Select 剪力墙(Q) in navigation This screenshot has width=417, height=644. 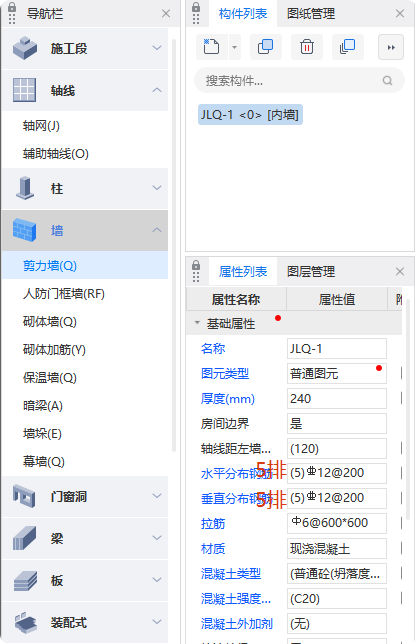[85, 266]
